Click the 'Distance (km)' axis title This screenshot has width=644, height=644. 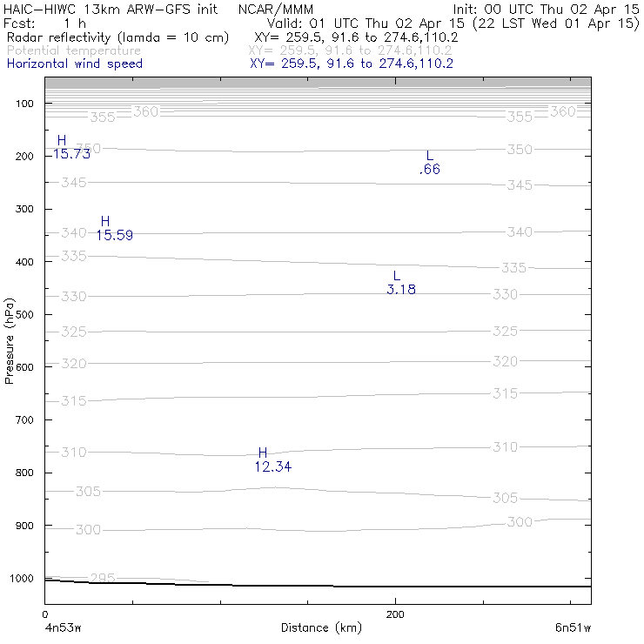321,627
